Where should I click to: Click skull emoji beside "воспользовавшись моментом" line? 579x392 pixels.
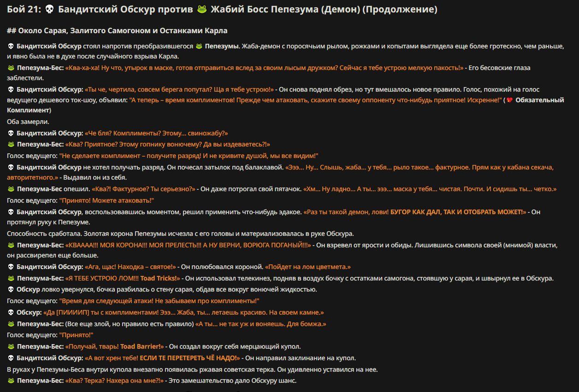pyautogui.click(x=11, y=212)
